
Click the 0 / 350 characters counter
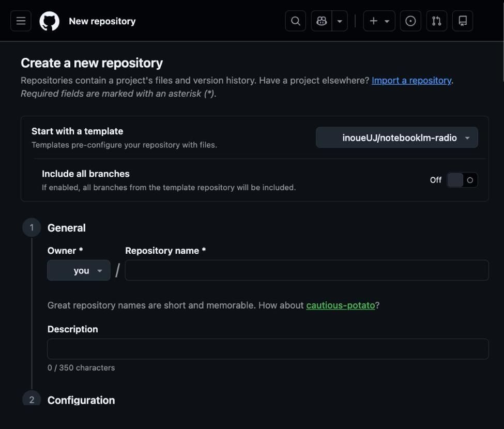point(81,367)
